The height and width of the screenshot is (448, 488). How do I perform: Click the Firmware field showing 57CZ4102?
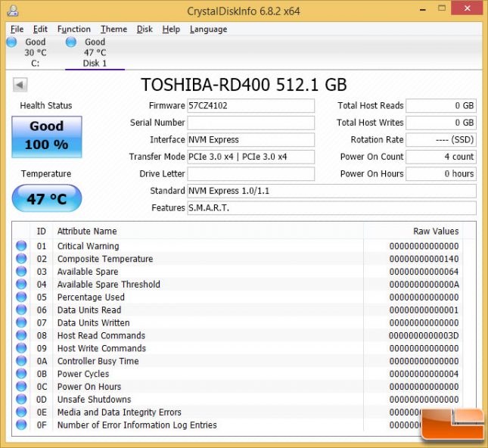point(250,106)
